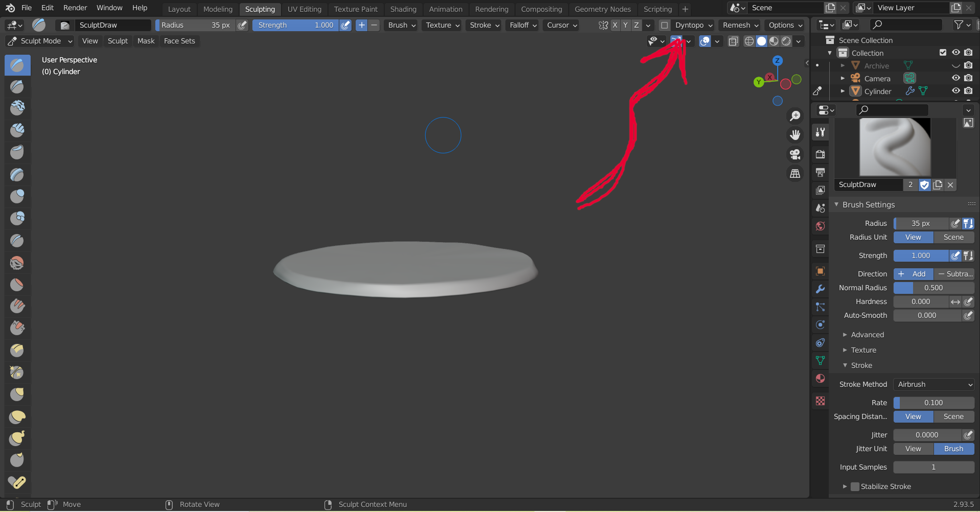Viewport: 980px width, 512px height.
Task: Toggle X axis symmetry
Action: point(615,25)
